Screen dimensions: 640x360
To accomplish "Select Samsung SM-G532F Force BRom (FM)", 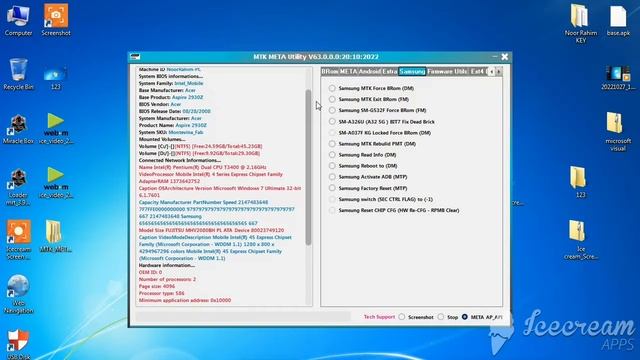I will pyautogui.click(x=332, y=110).
